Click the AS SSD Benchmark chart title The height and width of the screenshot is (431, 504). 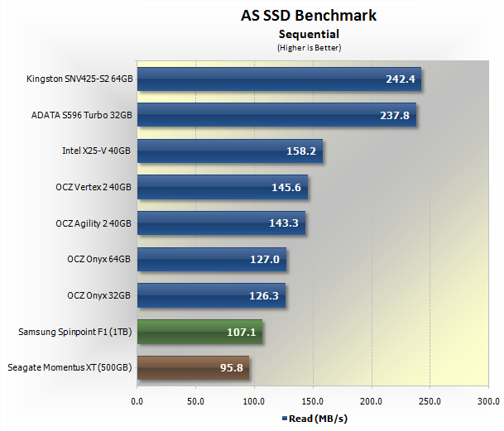tap(309, 16)
